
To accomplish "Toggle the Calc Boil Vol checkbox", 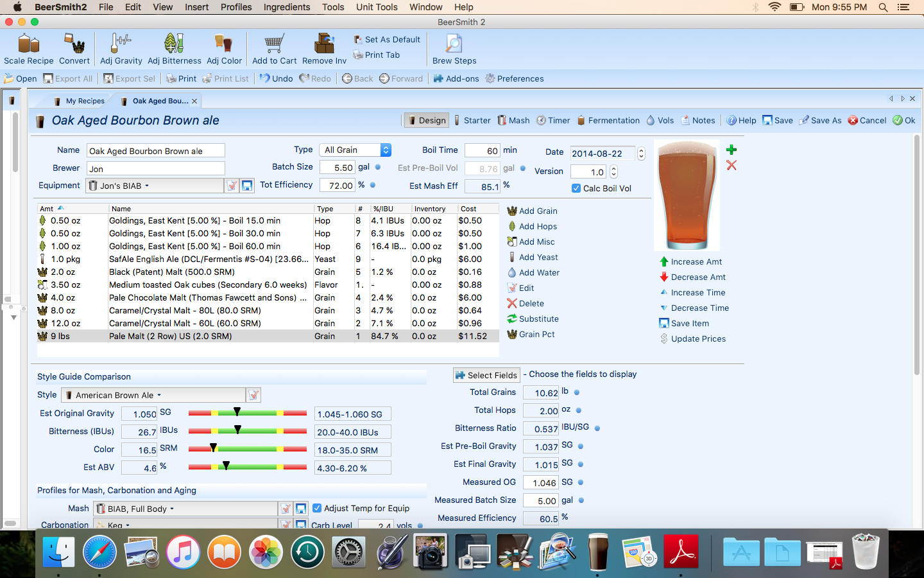I will coord(576,188).
